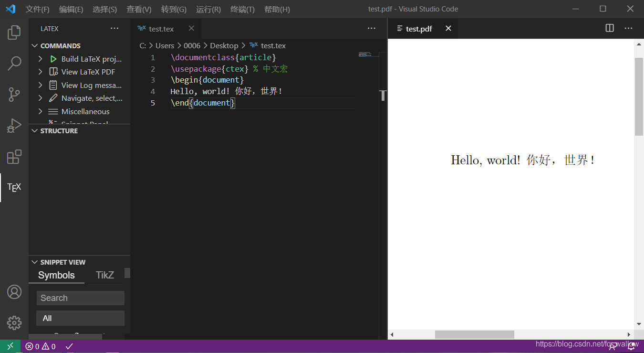Open the Run and Debug view
644x353 pixels.
click(14, 126)
